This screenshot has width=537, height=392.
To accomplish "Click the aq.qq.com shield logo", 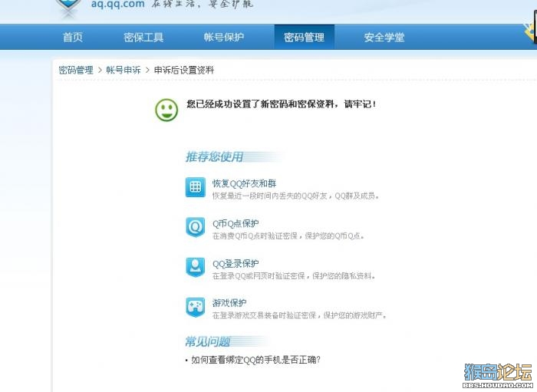I will pos(70,8).
